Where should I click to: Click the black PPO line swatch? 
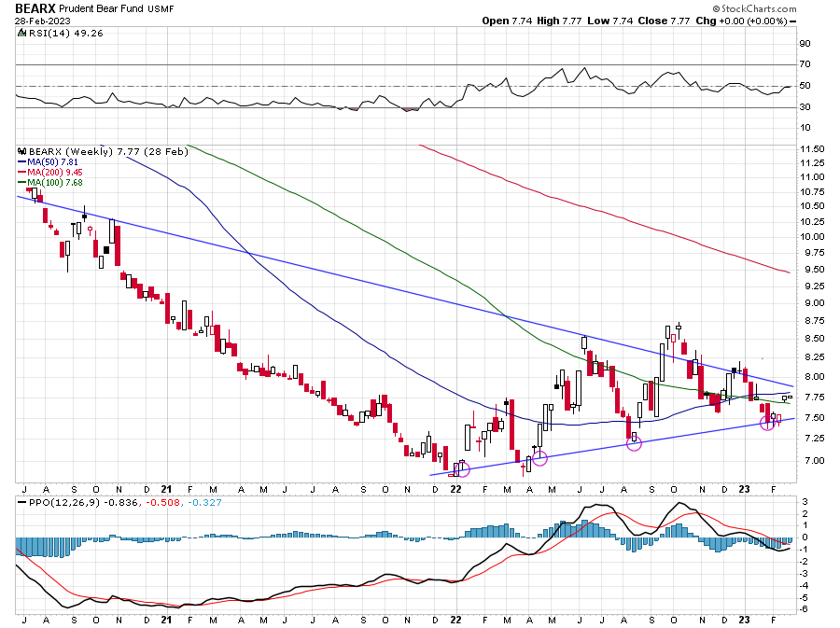point(22,503)
